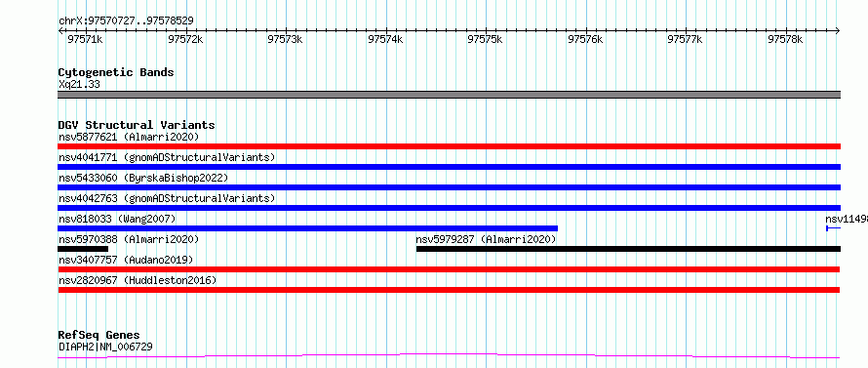Select the black nsv5979287 variant bar
868x368 pixels.
628,249
